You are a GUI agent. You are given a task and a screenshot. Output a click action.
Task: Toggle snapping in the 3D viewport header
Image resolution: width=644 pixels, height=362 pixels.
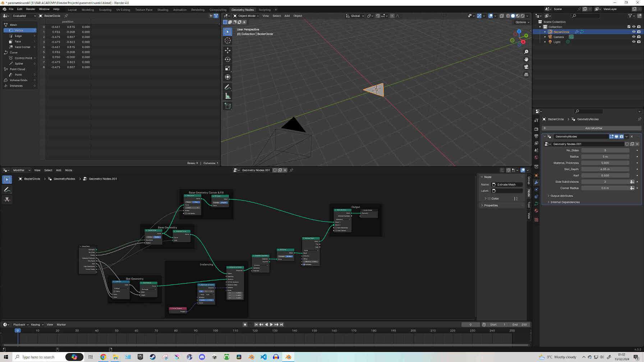tap(378, 16)
